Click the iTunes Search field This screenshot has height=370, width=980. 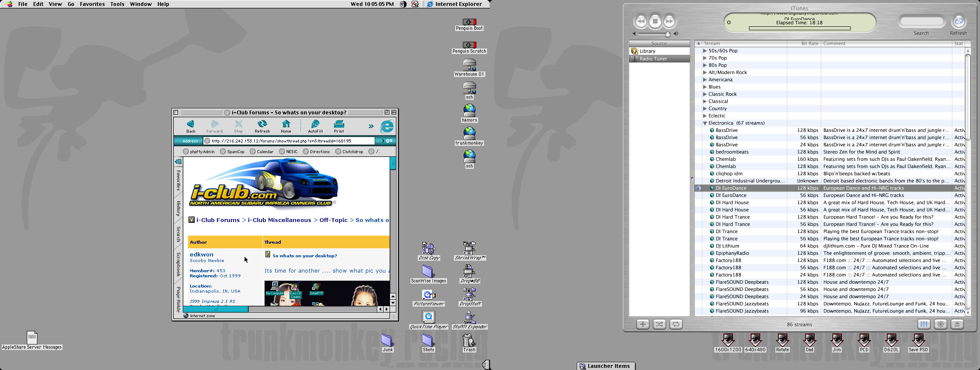point(921,21)
